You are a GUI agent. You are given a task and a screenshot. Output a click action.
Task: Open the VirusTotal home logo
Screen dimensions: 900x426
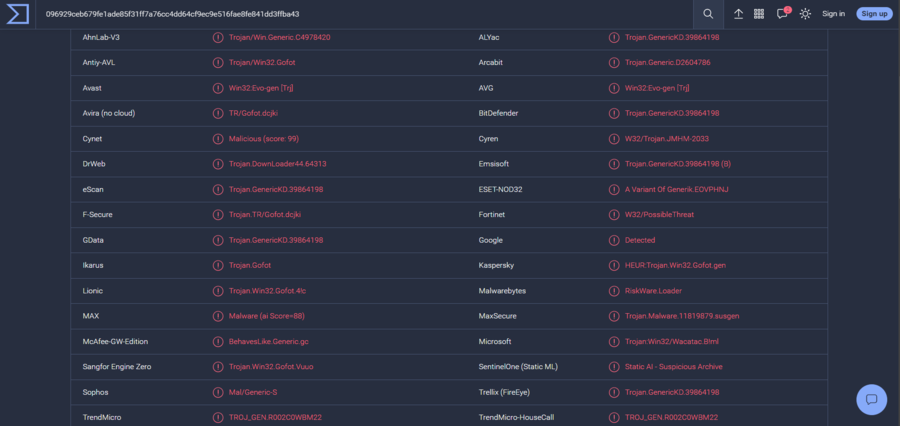point(18,14)
